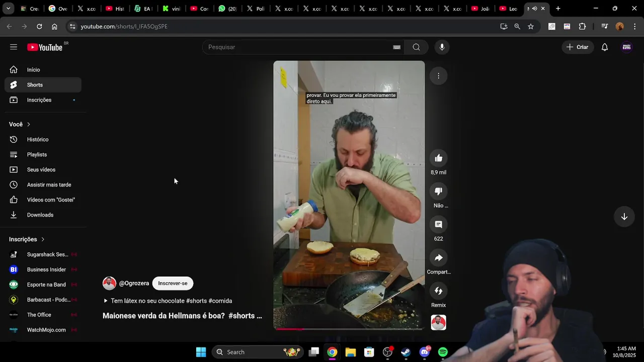
Task: Start voice search with the microphone icon
Action: pos(442,47)
